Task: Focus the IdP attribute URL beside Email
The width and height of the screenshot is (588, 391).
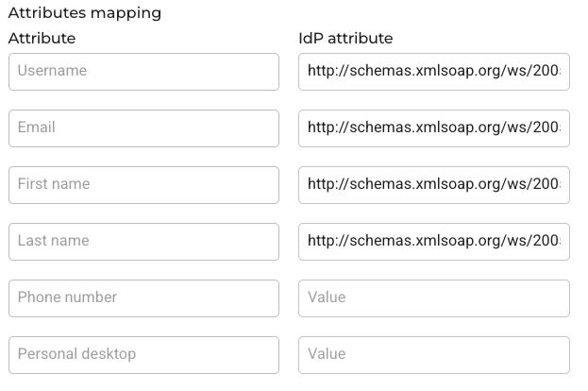Action: 434,128
